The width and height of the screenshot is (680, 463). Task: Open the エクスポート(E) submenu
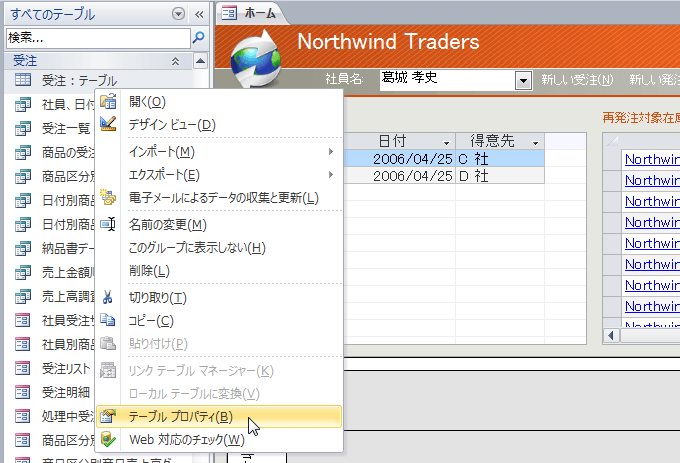tap(219, 175)
